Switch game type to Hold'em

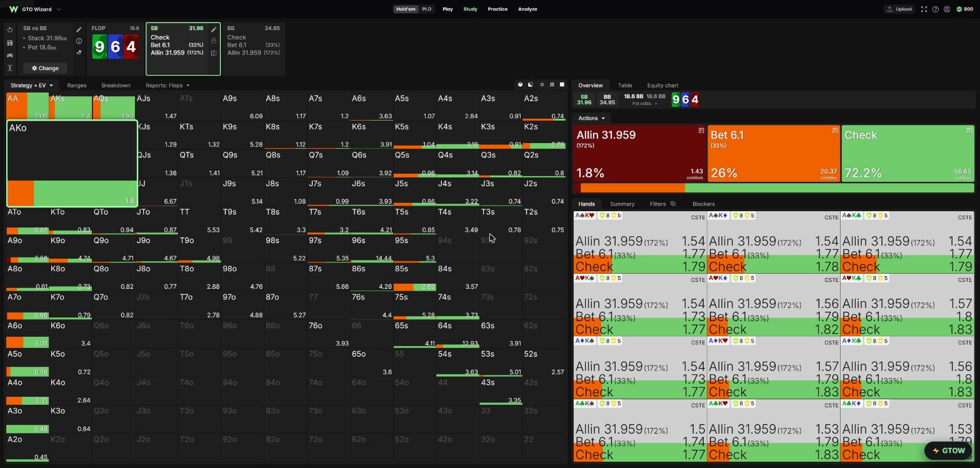click(406, 9)
